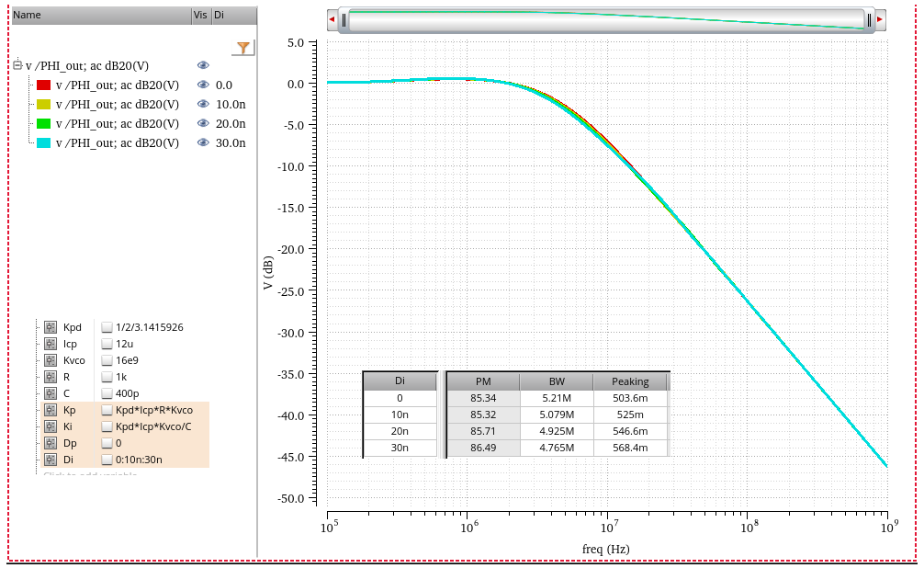Click the Di column header in legend
924x568 pixels.
[234, 16]
